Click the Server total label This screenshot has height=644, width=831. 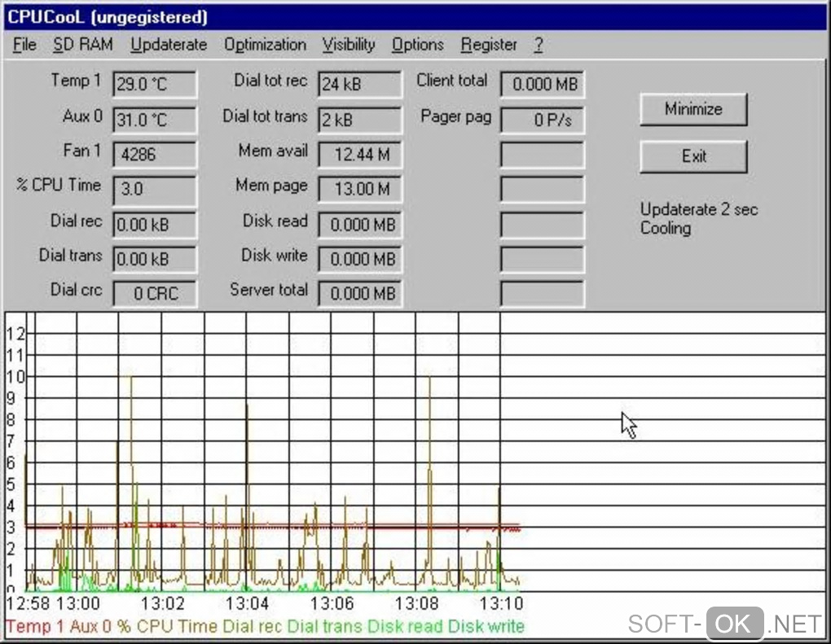click(269, 290)
